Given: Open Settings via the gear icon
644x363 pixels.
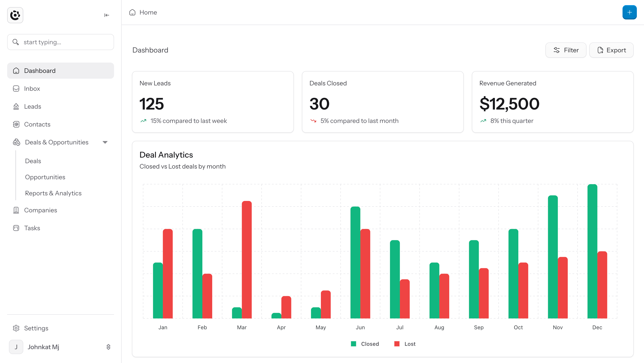Looking at the screenshot, I should coord(16,328).
